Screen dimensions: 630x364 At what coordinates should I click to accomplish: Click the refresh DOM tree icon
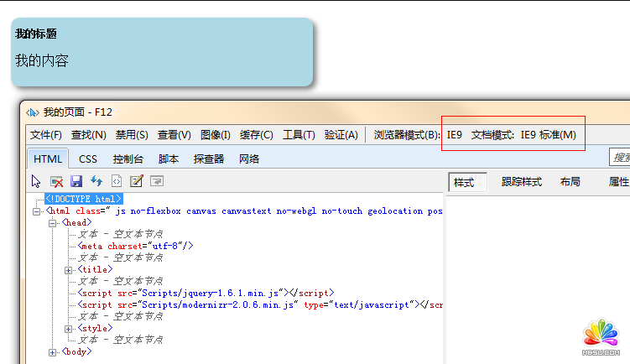[96, 181]
